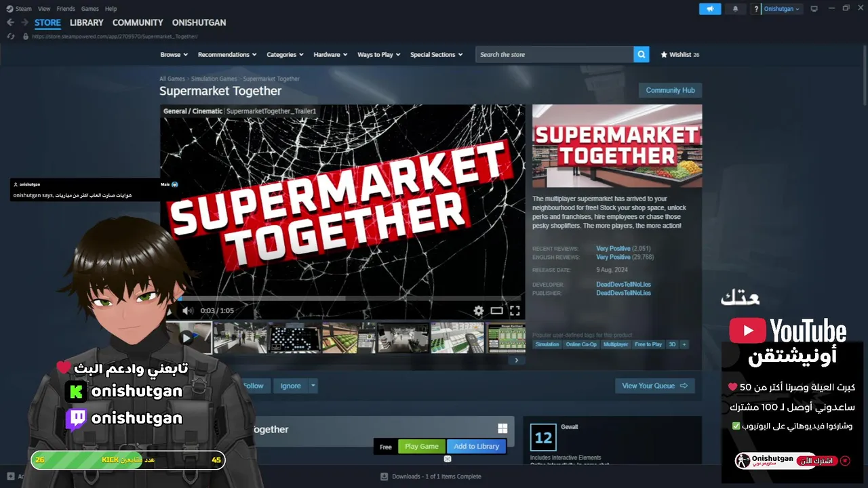This screenshot has height=488, width=868.
Task: Select the 3D tag
Action: 673,344
